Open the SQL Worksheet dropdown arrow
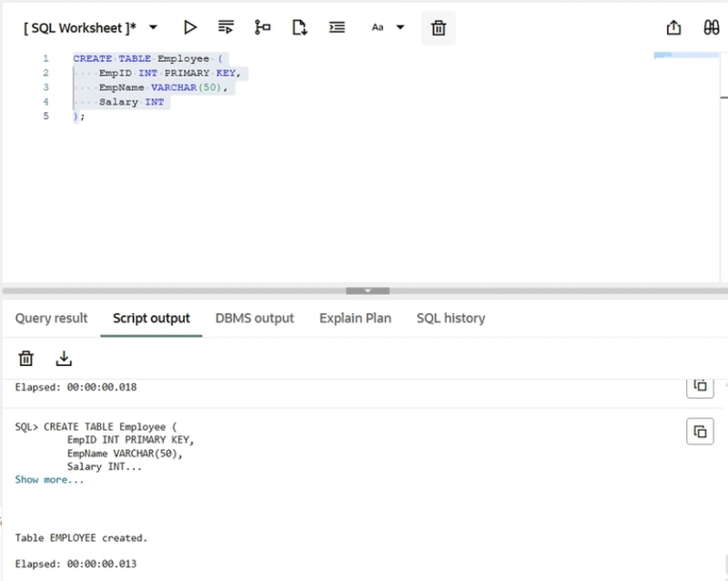The width and height of the screenshot is (728, 581). (x=153, y=27)
